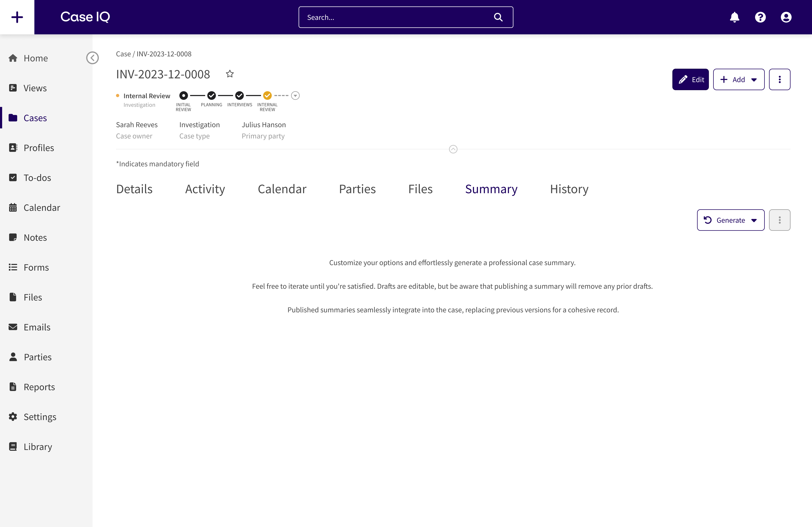Click the Internal Review workflow step marker
The image size is (812, 527).
point(267,96)
